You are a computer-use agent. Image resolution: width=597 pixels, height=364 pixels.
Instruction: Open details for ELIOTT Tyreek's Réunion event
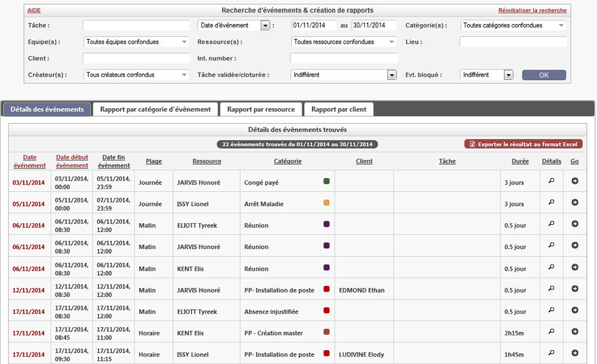coord(551,223)
